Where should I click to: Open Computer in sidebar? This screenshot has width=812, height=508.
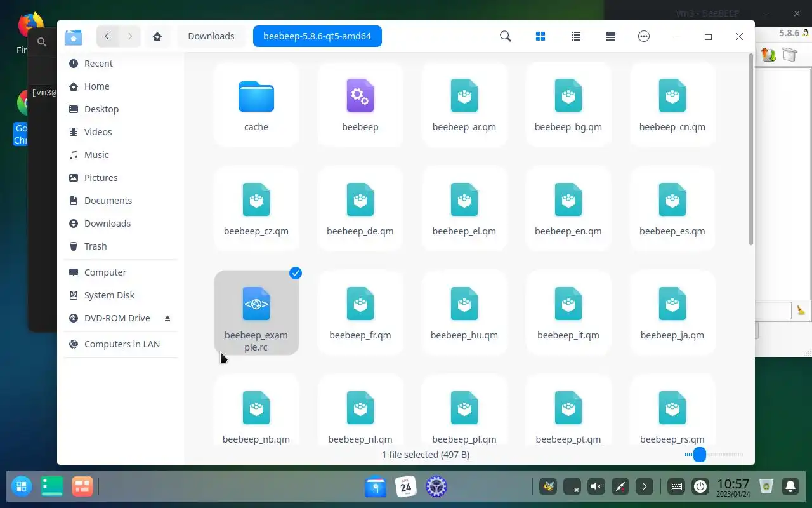coord(121,272)
